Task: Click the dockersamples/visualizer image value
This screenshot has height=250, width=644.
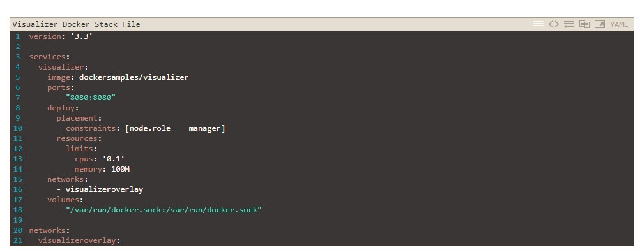Action: (x=134, y=77)
